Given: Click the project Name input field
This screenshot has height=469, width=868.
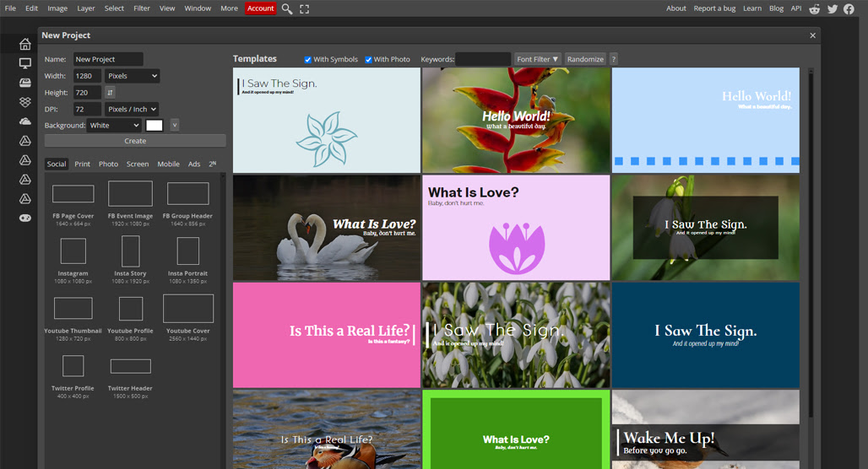Looking at the screenshot, I should pos(108,59).
